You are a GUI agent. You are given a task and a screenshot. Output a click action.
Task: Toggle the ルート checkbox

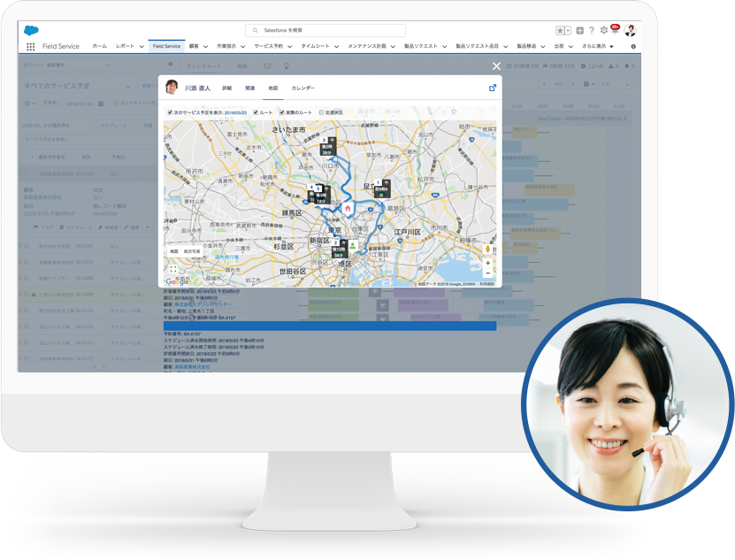coord(256,112)
